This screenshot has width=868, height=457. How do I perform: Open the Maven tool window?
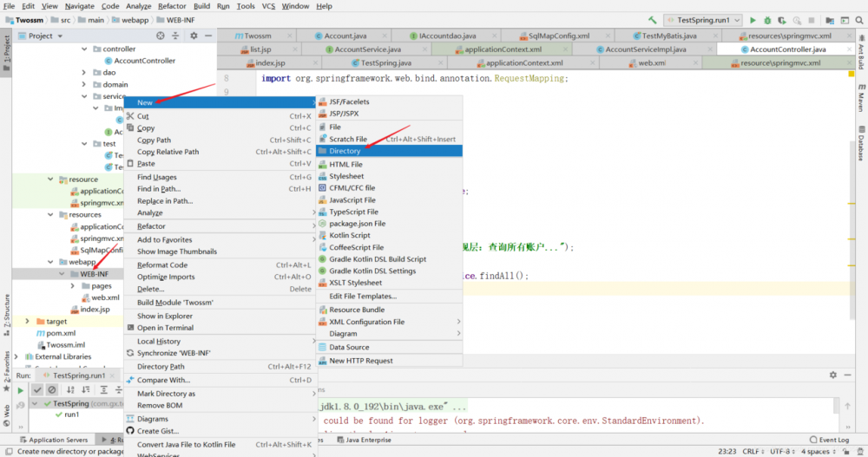pos(860,97)
